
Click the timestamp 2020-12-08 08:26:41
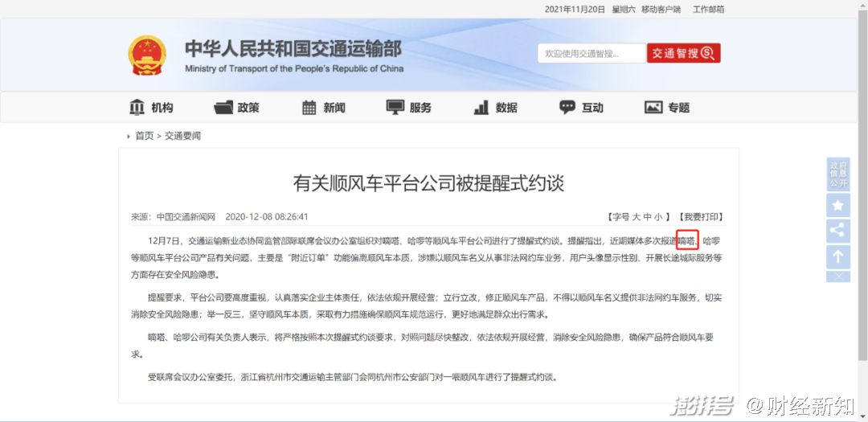click(x=267, y=216)
